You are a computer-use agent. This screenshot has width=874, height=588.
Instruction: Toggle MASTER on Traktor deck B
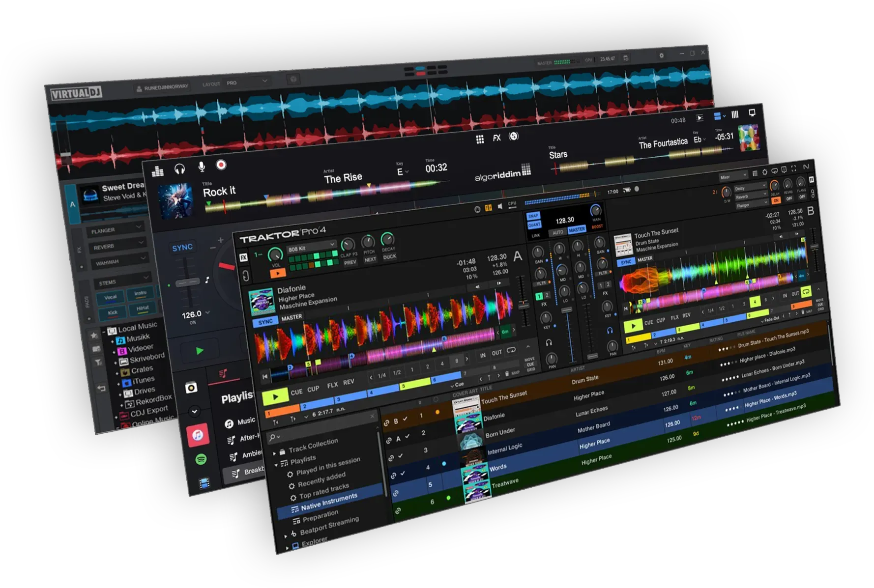tap(645, 259)
